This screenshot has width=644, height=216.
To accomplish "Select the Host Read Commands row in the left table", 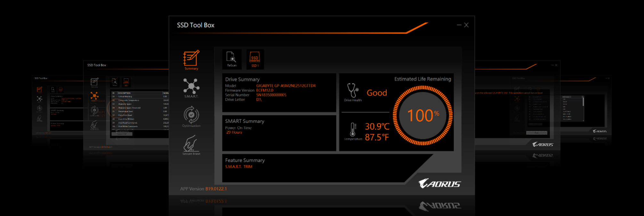I will coord(140,123).
